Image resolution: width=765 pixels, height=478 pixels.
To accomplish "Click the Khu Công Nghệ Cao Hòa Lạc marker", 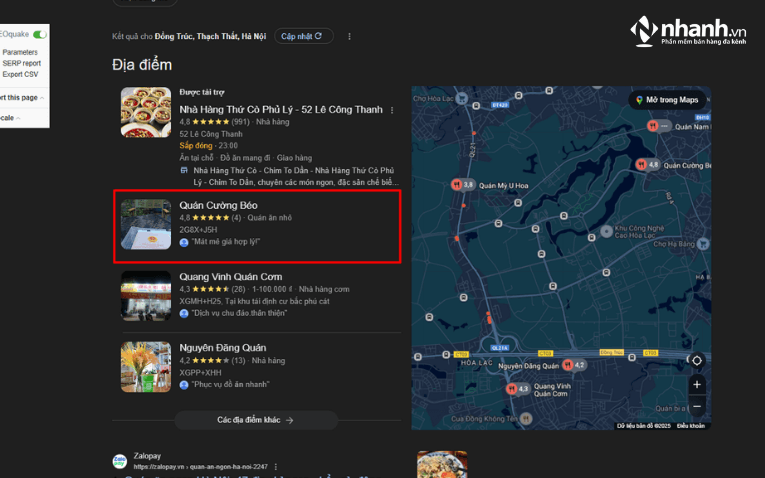I will click(x=606, y=231).
